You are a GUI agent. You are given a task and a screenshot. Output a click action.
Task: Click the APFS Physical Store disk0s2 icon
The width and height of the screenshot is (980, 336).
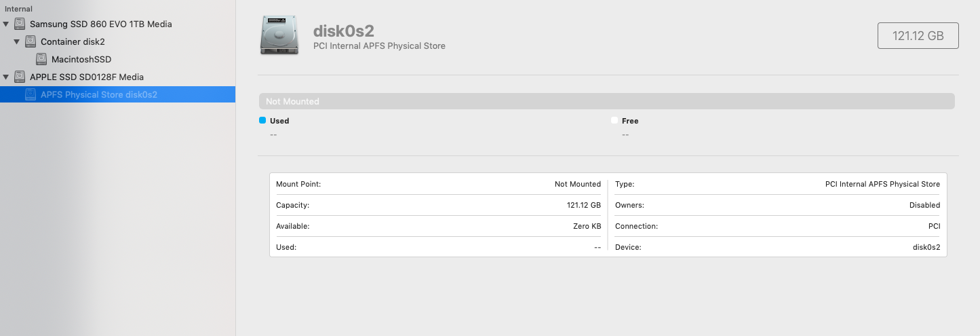(31, 94)
